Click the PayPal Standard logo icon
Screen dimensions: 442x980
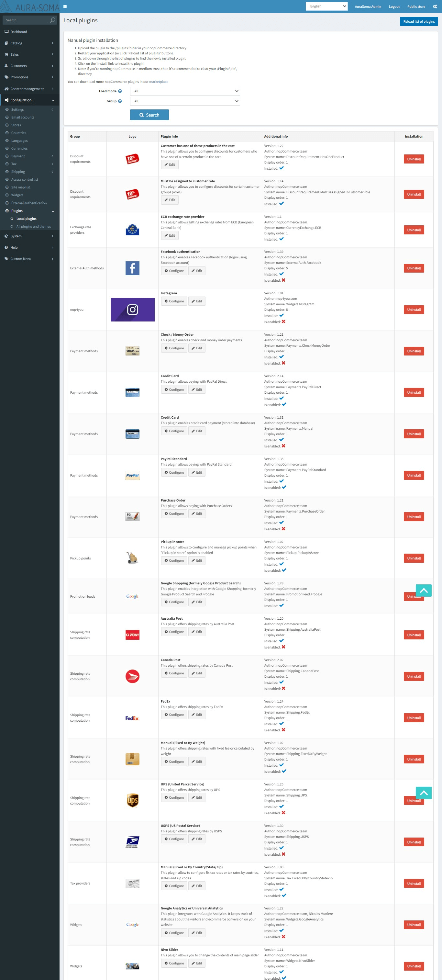[x=132, y=476]
